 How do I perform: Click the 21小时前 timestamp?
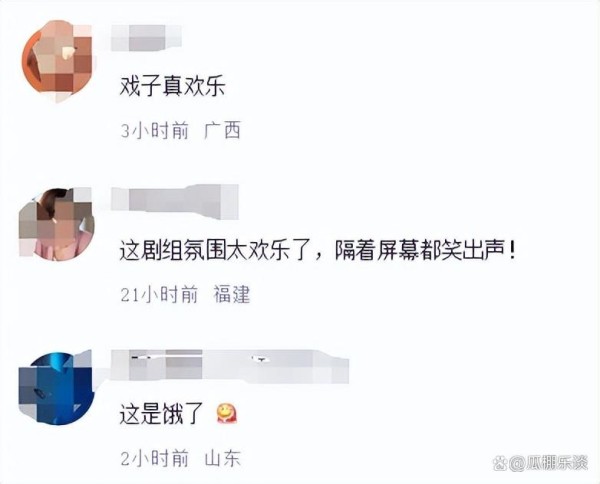(x=159, y=295)
